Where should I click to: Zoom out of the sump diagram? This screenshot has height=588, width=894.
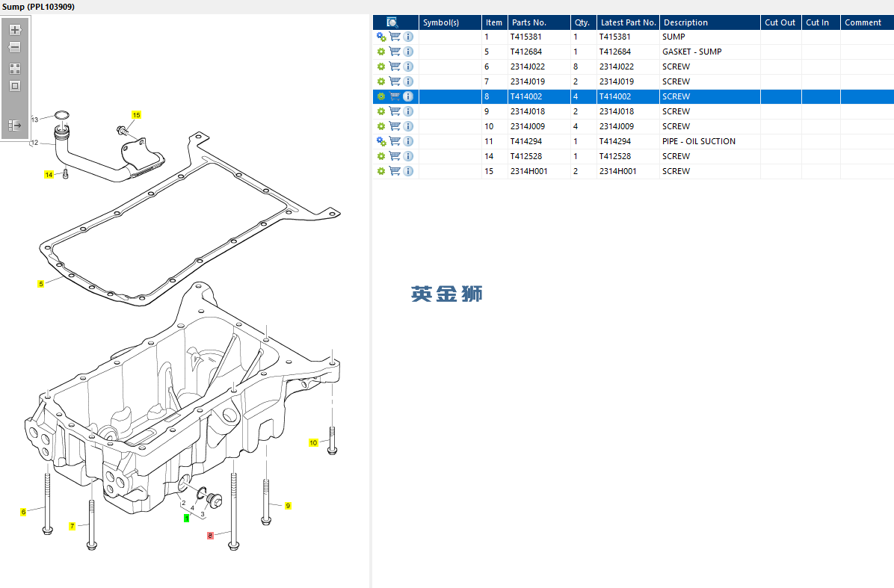click(15, 47)
